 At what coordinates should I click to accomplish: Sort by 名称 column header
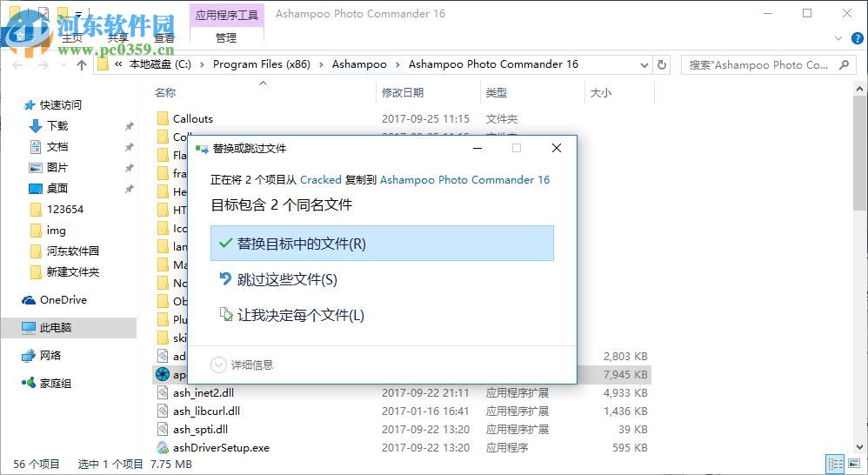click(x=165, y=93)
